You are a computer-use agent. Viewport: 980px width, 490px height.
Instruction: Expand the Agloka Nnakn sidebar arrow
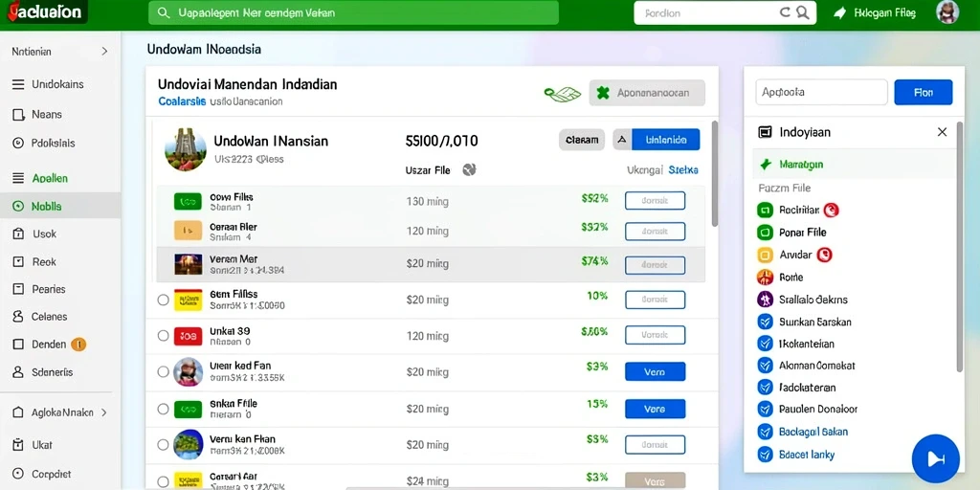pyautogui.click(x=104, y=412)
